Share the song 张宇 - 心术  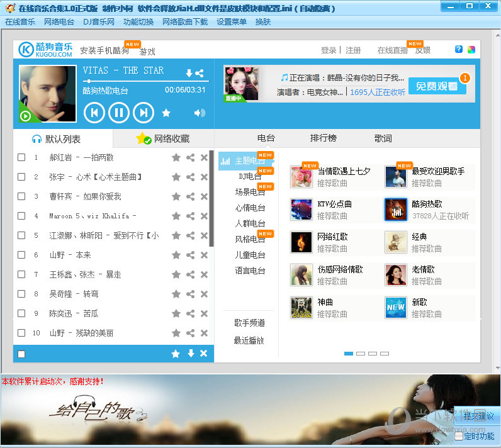coord(191,177)
